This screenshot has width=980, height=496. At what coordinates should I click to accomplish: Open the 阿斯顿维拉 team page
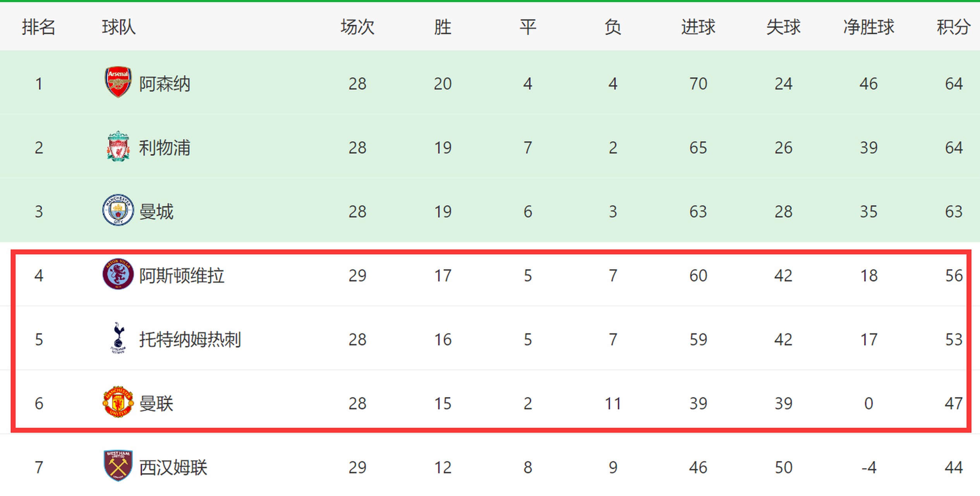point(182,276)
